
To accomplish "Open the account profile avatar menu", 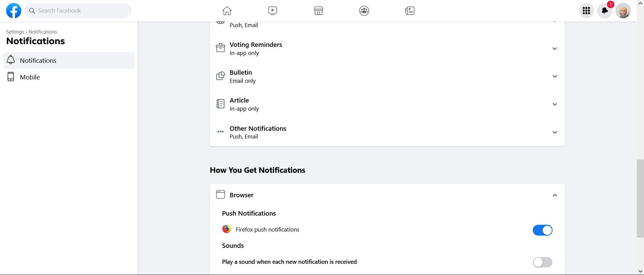I will click(623, 11).
